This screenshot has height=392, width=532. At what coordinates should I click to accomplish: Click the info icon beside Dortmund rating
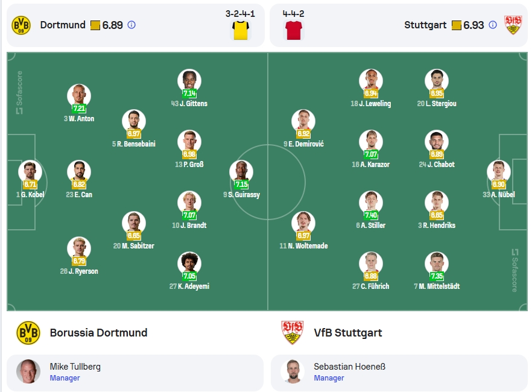point(131,25)
